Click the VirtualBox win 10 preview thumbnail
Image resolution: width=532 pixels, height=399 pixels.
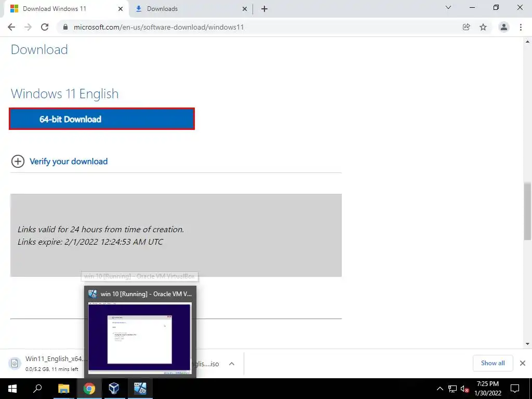coord(140,338)
